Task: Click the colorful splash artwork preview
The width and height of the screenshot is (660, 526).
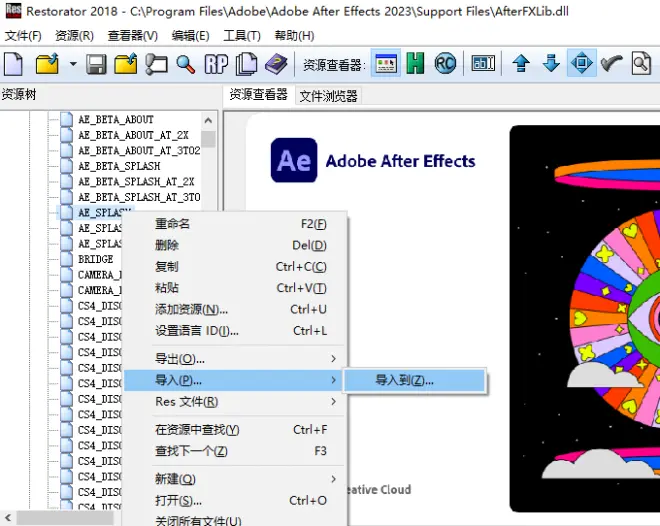Action: pos(585,319)
